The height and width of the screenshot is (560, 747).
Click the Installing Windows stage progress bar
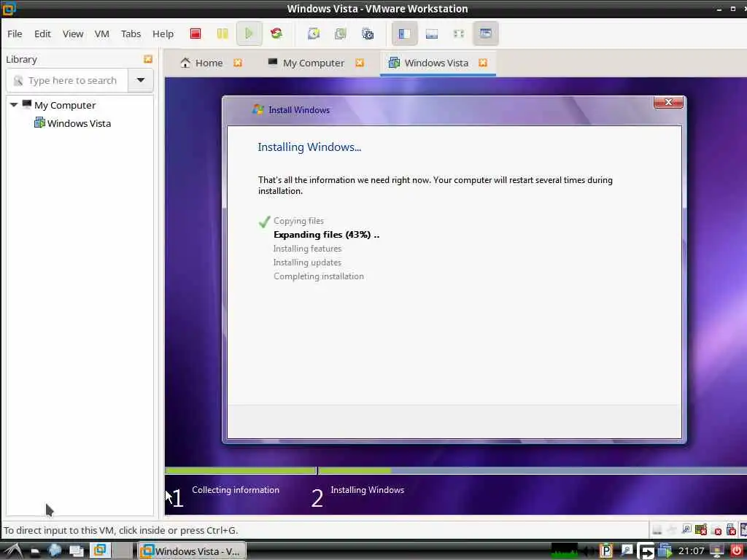click(x=533, y=470)
